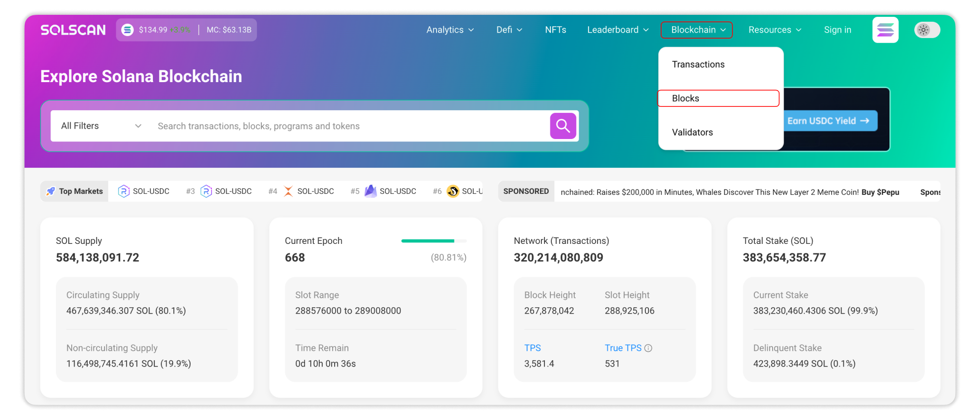Click SOL Supply value 584,138,091.72
This screenshot has height=420, width=980.
[98, 258]
